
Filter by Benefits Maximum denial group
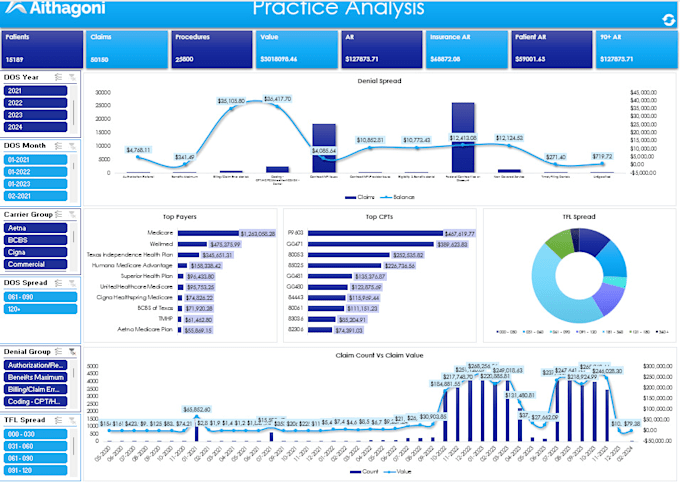point(36,377)
